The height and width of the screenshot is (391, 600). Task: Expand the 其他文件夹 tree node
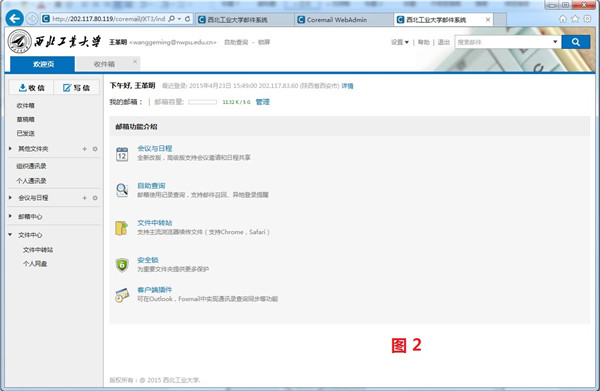(10, 148)
